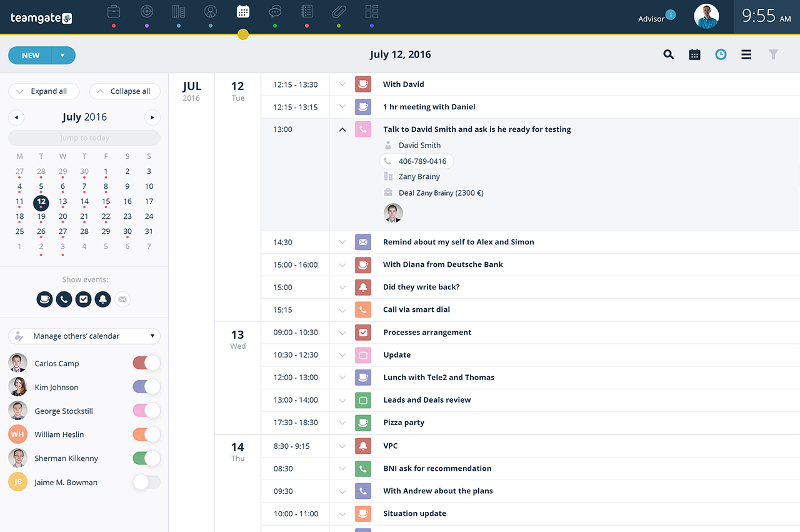Enable Jaime M. Bowman calendar switch
Screen dimensions: 800x532
[146, 482]
